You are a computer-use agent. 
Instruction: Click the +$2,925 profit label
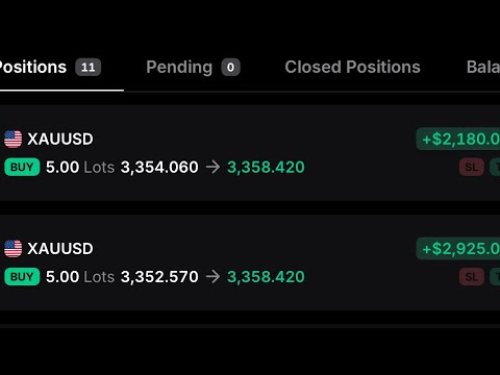(x=458, y=249)
